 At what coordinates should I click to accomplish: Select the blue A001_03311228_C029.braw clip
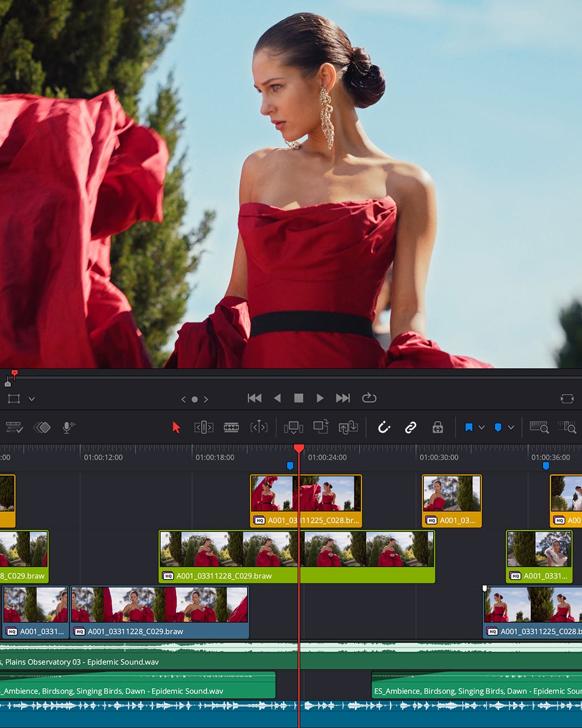pyautogui.click(x=160, y=612)
